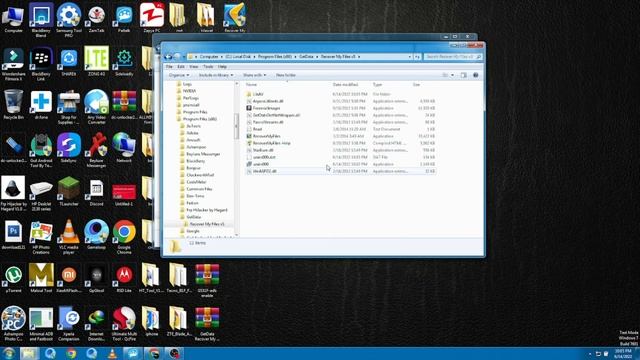Open the Zapya PC desktop shortcut

point(152,18)
